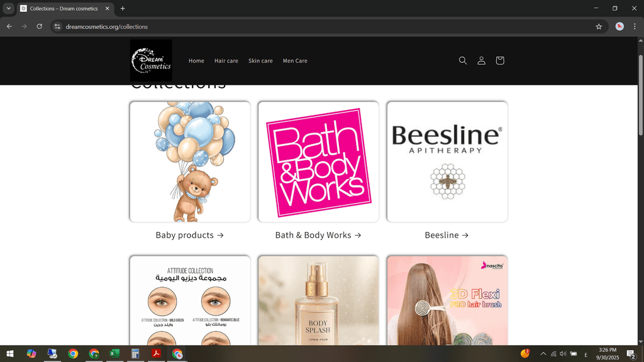Go back with browser back arrow

click(9, 26)
